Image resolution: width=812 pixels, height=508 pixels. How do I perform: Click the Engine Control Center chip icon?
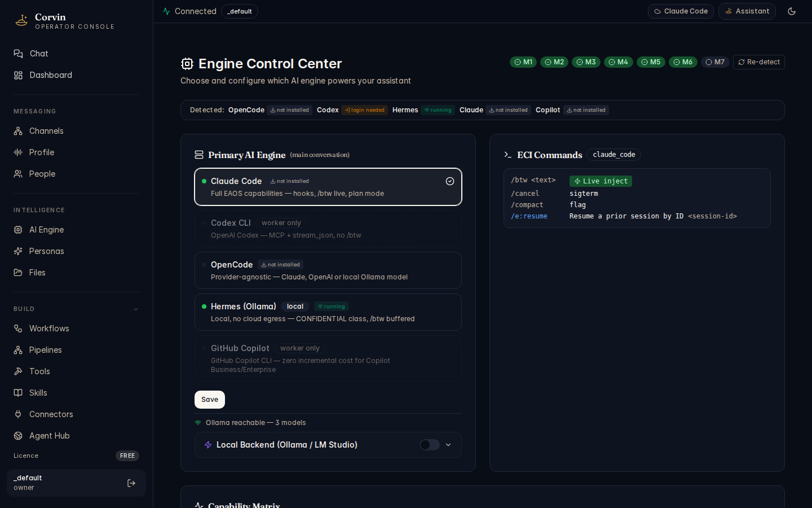pyautogui.click(x=187, y=64)
